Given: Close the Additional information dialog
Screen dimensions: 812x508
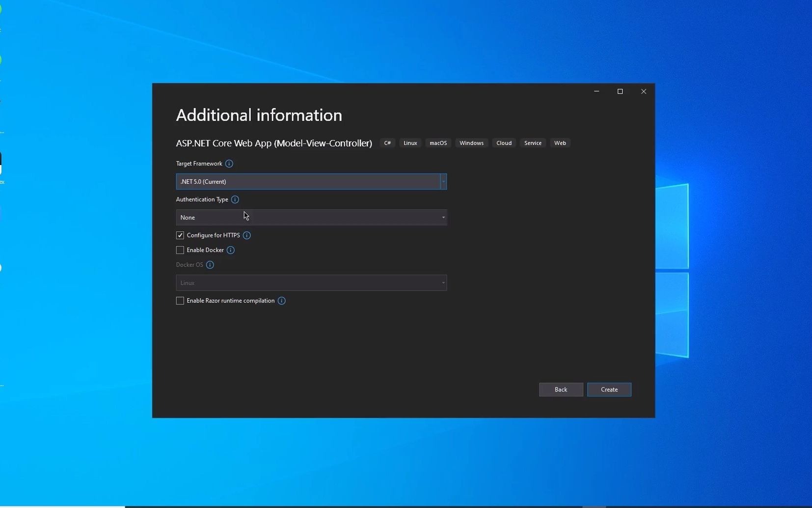Looking at the screenshot, I should tap(644, 91).
